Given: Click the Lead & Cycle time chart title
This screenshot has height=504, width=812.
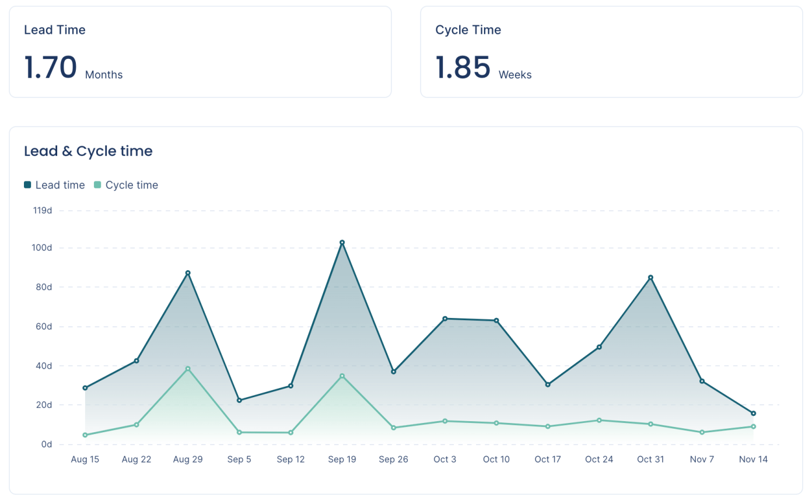Looking at the screenshot, I should click(x=88, y=151).
